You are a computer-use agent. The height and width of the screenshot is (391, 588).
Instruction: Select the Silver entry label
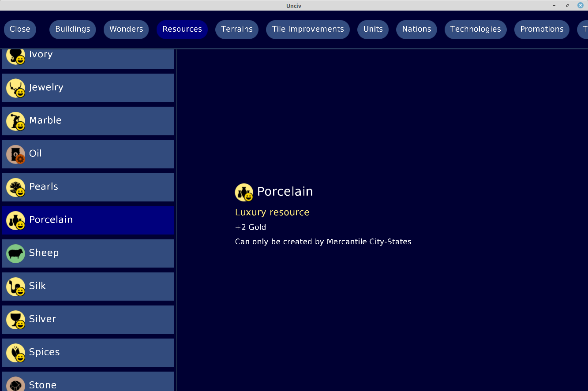point(42,319)
